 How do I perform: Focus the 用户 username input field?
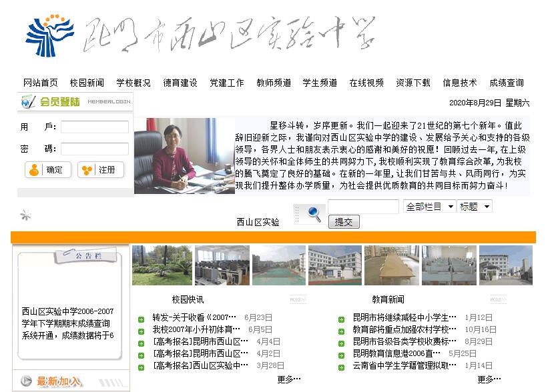tap(95, 127)
